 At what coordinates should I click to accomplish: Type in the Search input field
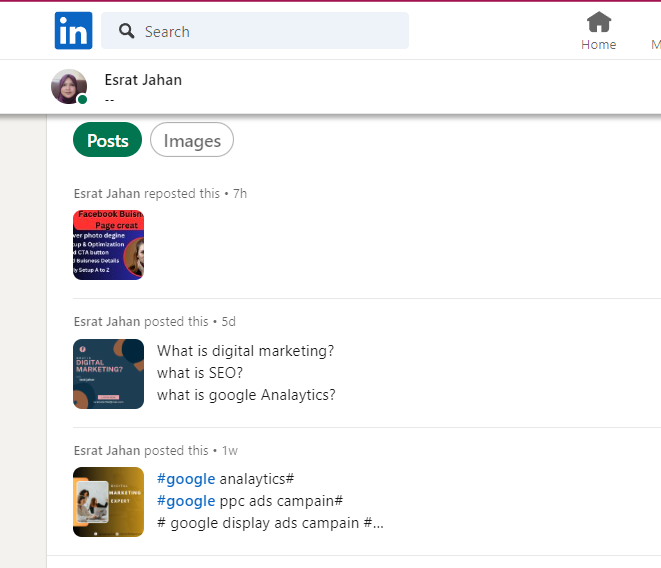pyautogui.click(x=270, y=31)
